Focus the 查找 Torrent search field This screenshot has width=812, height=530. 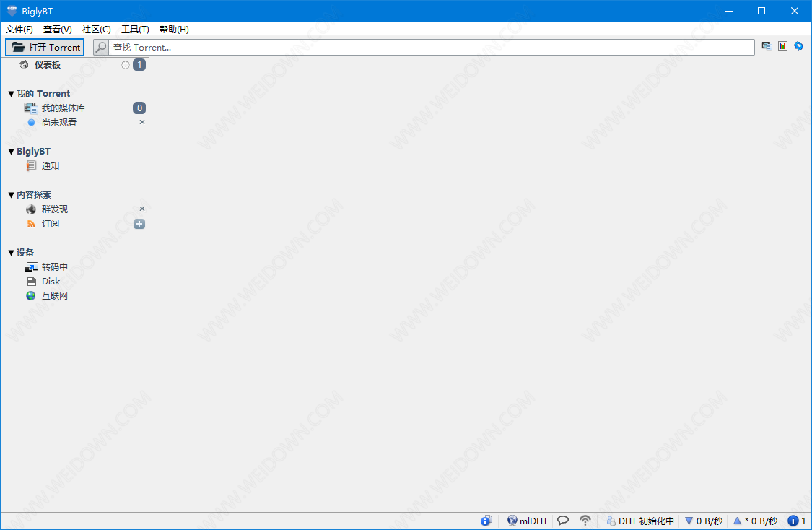click(431, 47)
